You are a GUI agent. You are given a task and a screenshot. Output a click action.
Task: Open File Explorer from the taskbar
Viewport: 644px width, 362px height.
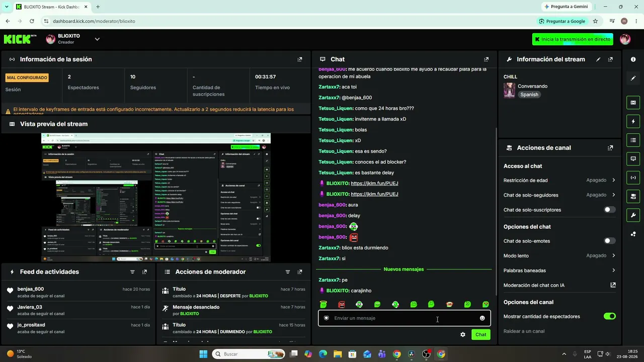pyautogui.click(x=338, y=354)
